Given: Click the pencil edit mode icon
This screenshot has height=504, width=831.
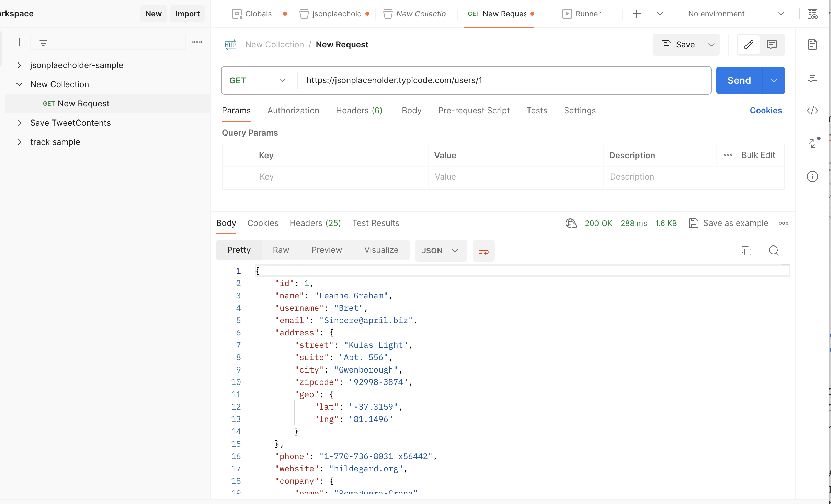Looking at the screenshot, I should 749,45.
